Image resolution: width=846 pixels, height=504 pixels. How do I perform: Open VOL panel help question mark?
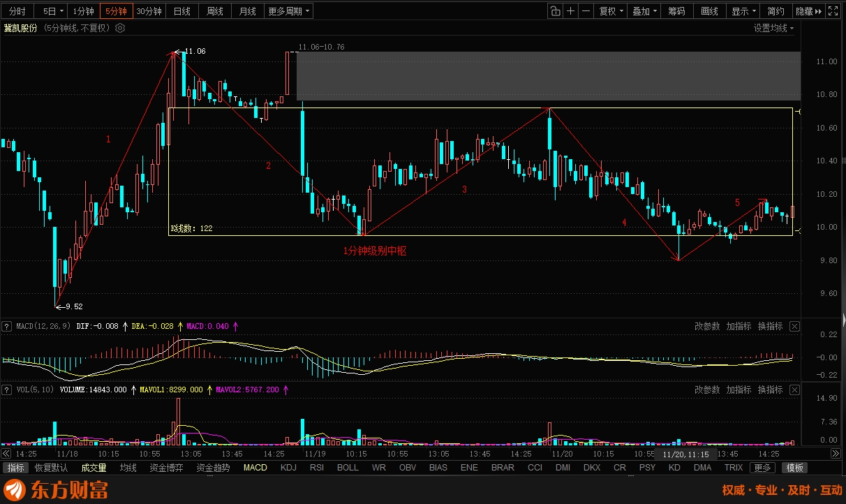point(7,390)
